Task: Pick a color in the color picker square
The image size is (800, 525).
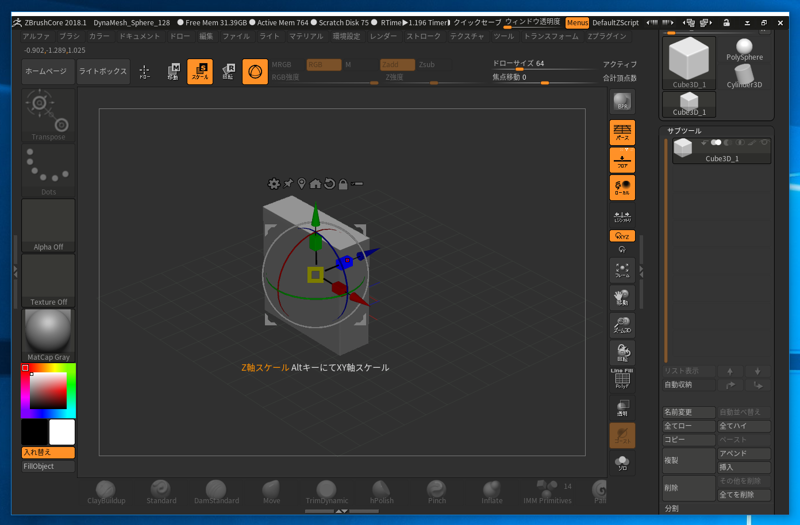Action: pos(48,391)
